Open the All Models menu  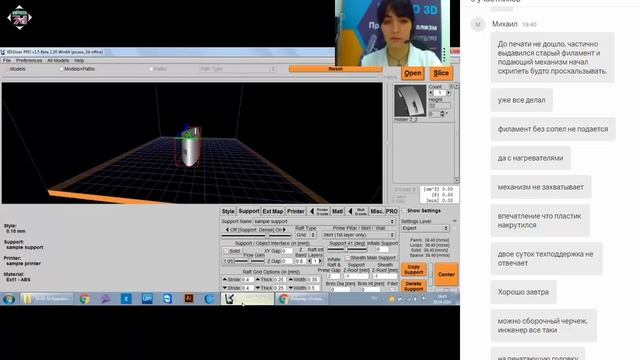pyautogui.click(x=58, y=60)
